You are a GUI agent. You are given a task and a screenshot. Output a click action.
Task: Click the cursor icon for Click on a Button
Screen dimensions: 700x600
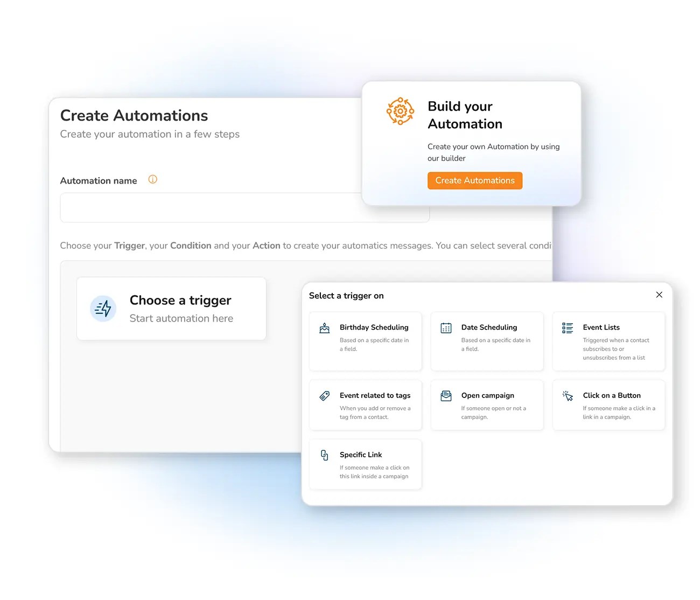[568, 396]
